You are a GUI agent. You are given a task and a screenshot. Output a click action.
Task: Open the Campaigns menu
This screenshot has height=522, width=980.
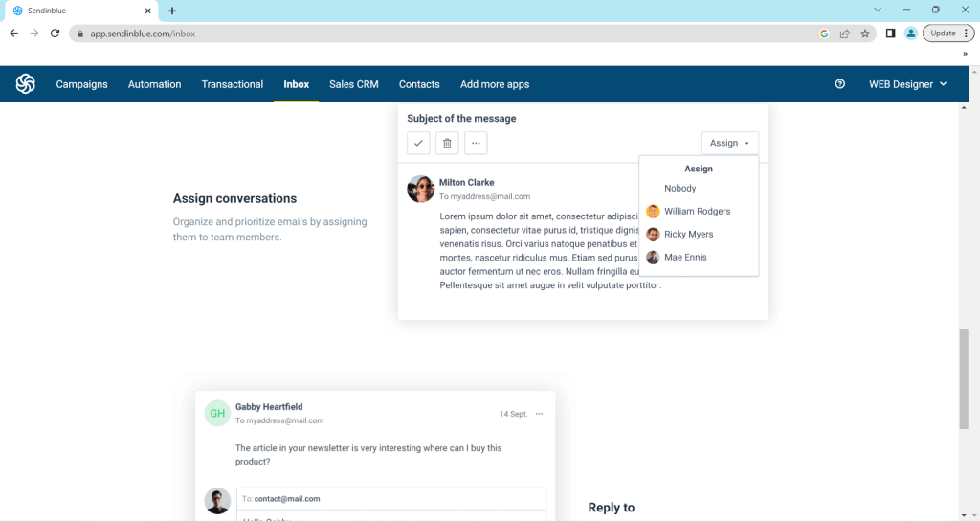pyautogui.click(x=81, y=84)
